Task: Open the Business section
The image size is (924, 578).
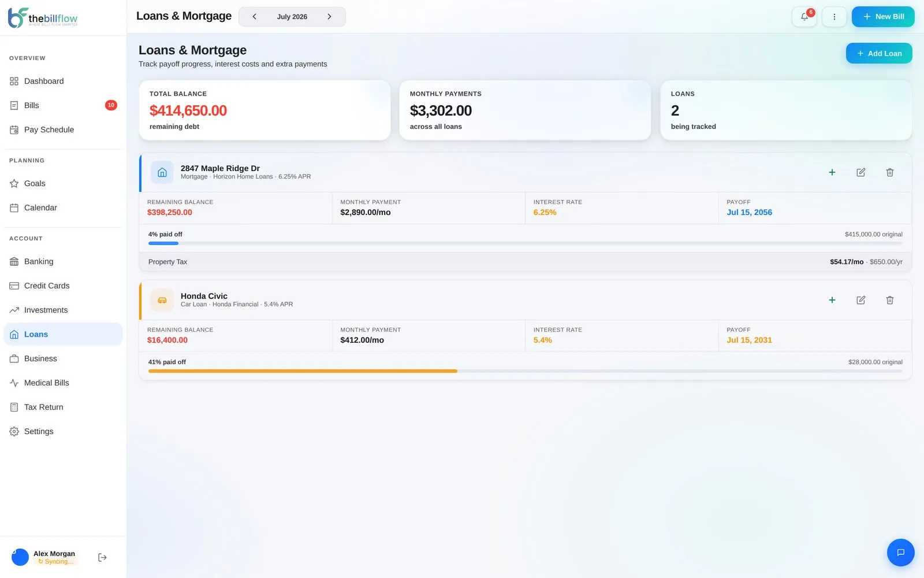Action: click(x=63, y=358)
